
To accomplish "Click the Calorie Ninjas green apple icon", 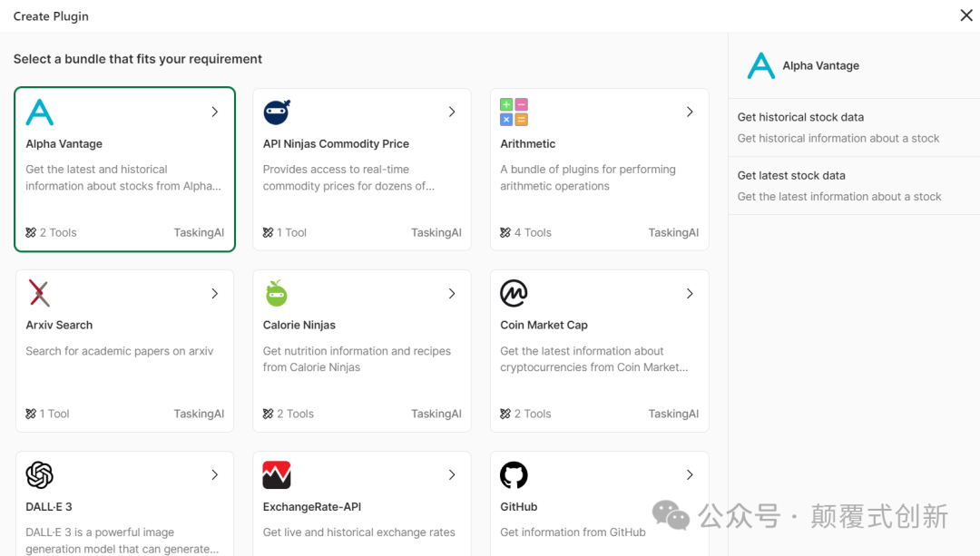I will (x=276, y=293).
